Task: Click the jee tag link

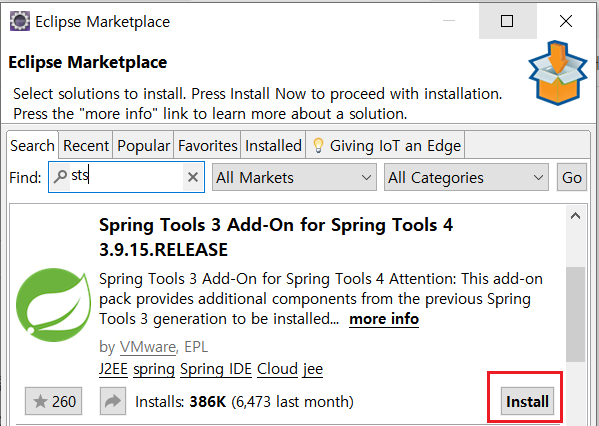Action: coord(313,369)
